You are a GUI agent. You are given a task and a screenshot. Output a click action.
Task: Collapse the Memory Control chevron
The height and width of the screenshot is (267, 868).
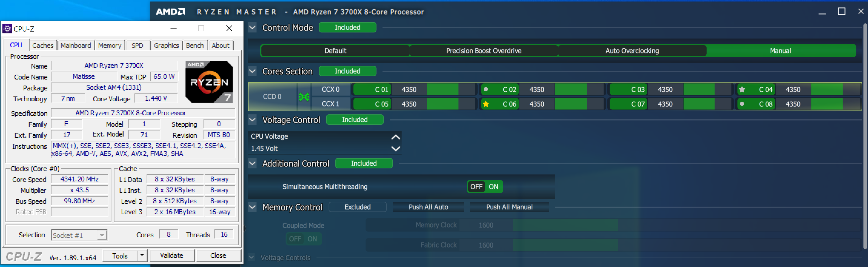(252, 207)
